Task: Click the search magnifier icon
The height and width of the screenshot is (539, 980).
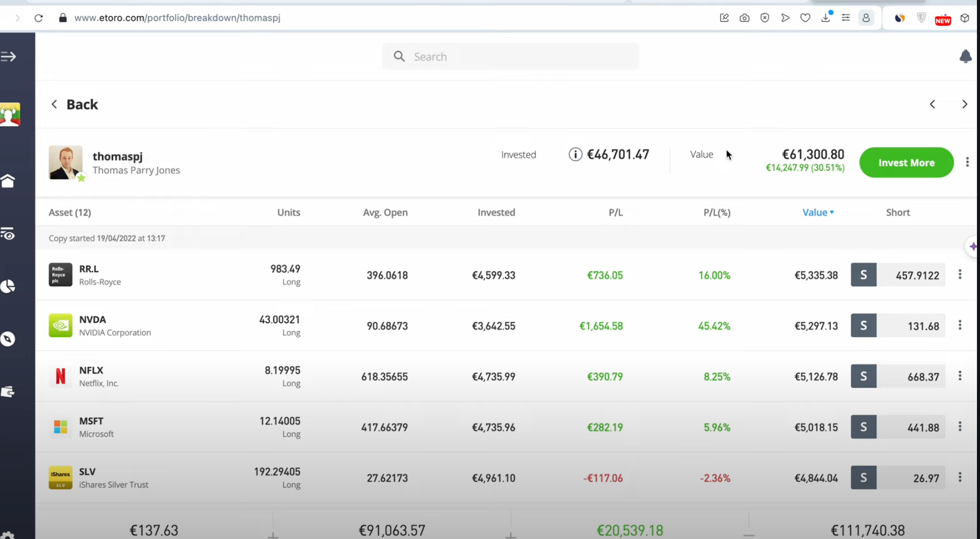Action: pos(400,56)
